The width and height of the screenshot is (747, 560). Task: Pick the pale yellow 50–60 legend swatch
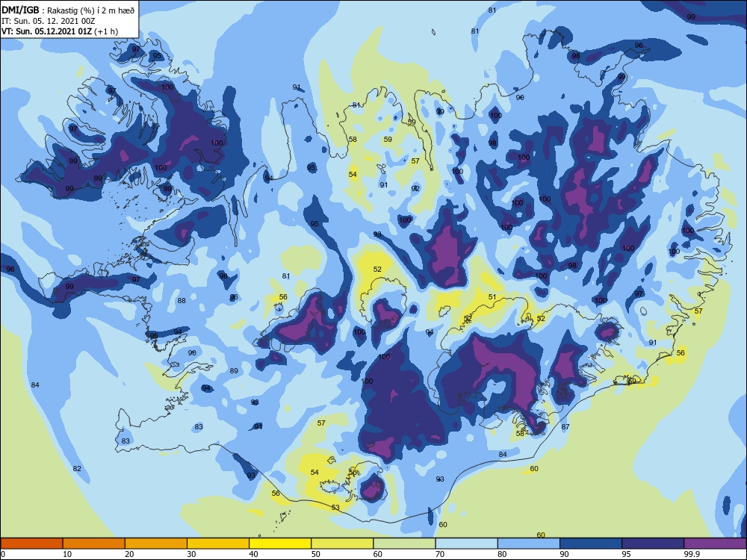pos(342,544)
